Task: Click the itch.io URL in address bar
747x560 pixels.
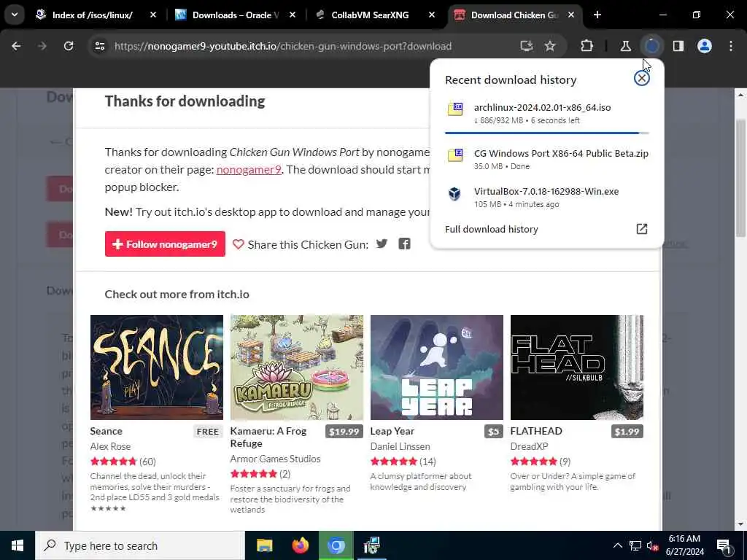Action: tap(283, 46)
